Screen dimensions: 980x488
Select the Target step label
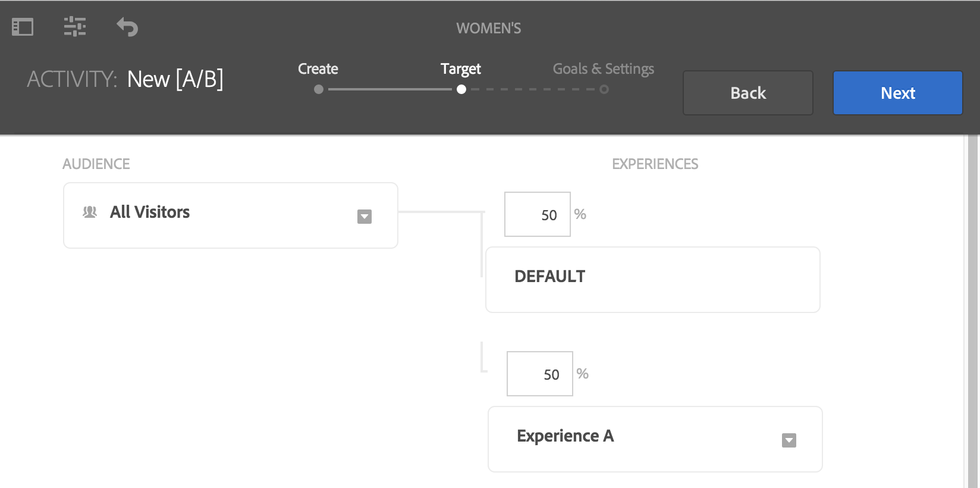pyautogui.click(x=461, y=69)
